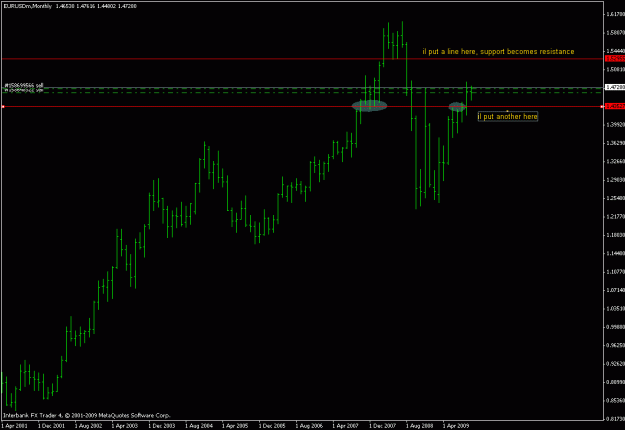This screenshot has width=625, height=430.
Task: Click the upper red line's price tag
Action: point(615,59)
